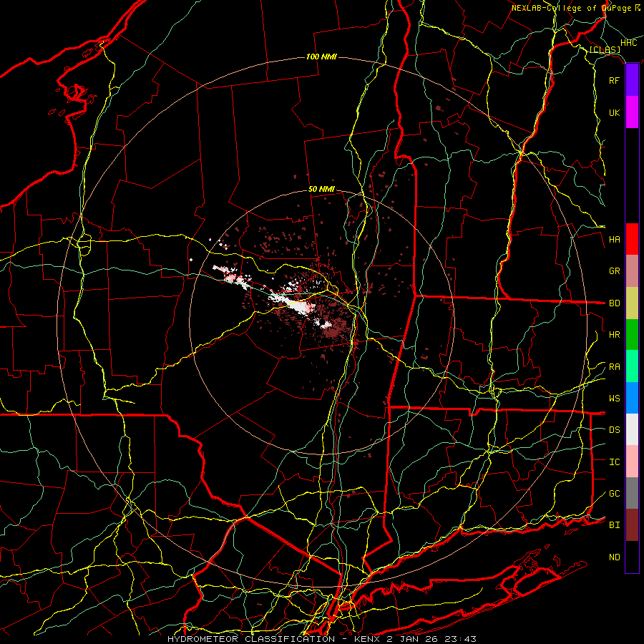Click the ND black legend swatch
This screenshot has height=644, width=644.
(632, 557)
